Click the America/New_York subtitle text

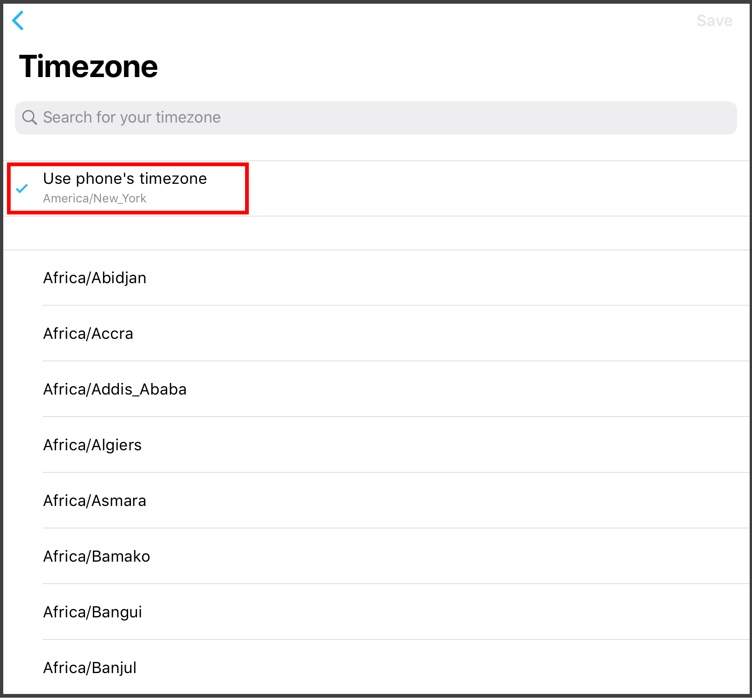coord(95,199)
